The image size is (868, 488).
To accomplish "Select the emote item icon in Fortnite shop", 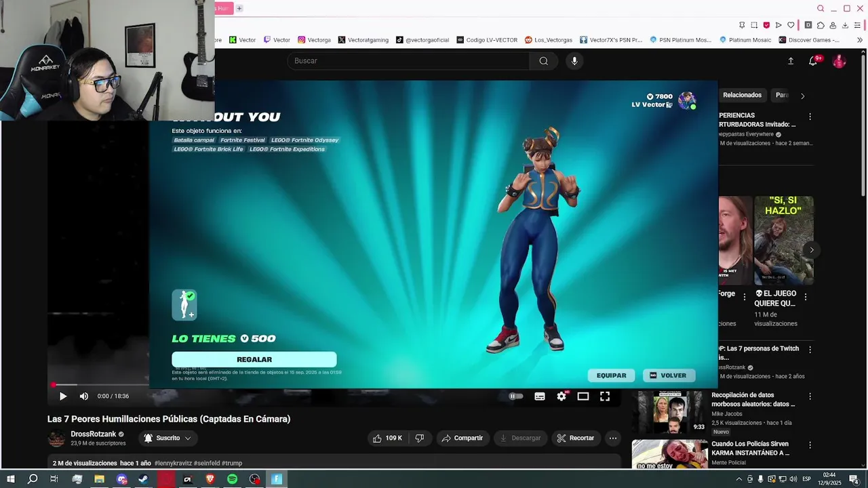I will [x=184, y=305].
